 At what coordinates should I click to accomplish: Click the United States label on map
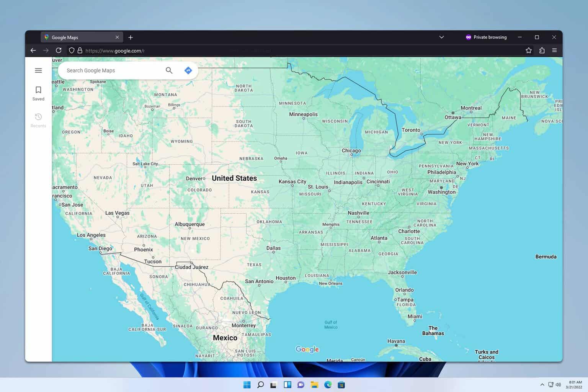click(x=234, y=178)
